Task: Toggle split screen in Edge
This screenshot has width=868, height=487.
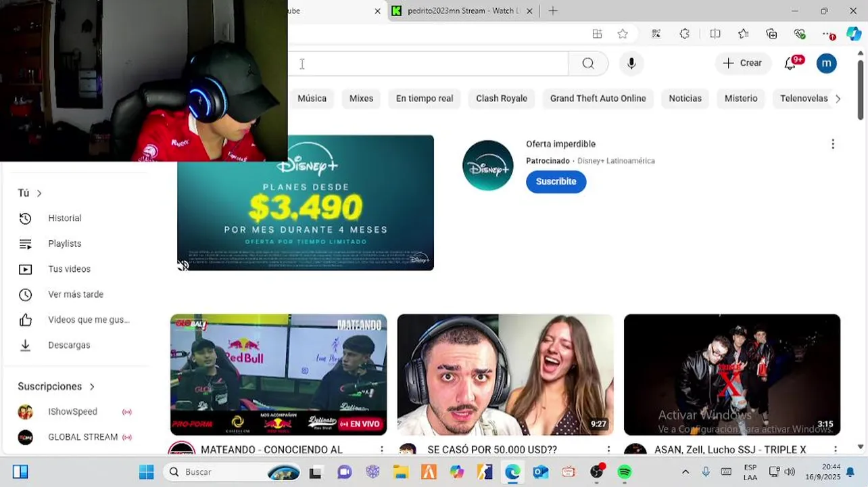Action: (x=715, y=34)
